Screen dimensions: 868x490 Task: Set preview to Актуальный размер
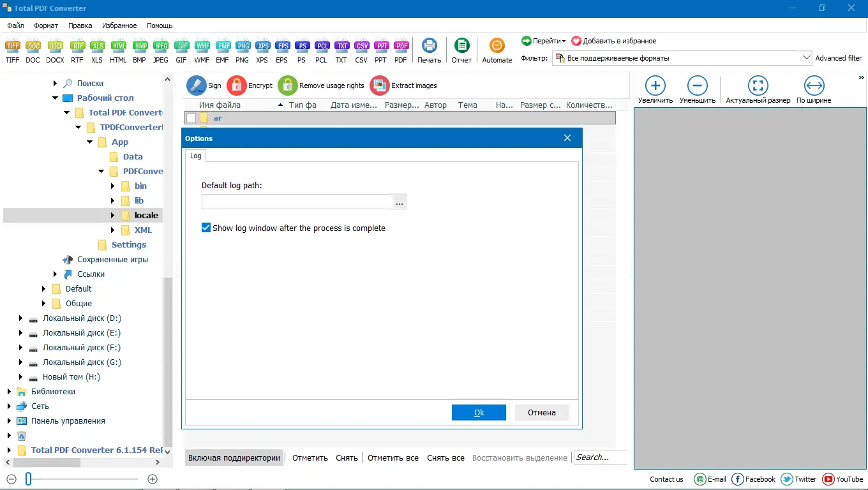pyautogui.click(x=758, y=89)
